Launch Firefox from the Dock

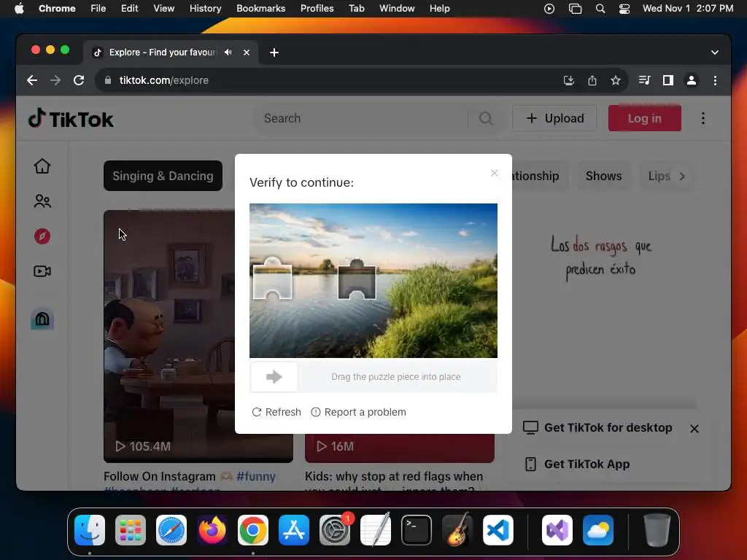(x=212, y=530)
